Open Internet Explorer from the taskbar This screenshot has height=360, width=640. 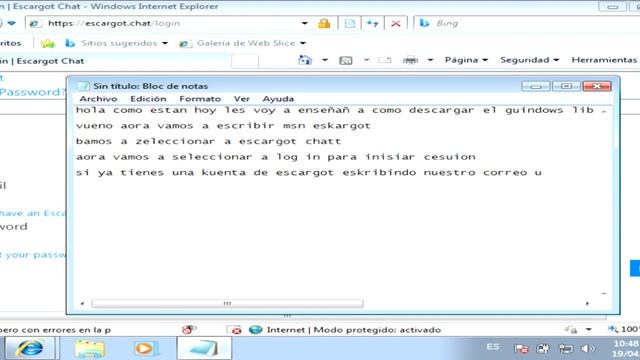coord(30,349)
